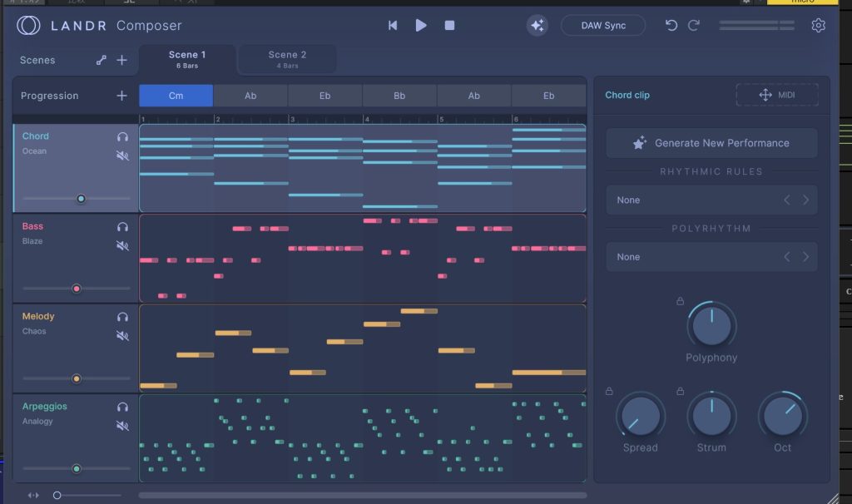
Task: Skip back to the start
Action: (393, 26)
